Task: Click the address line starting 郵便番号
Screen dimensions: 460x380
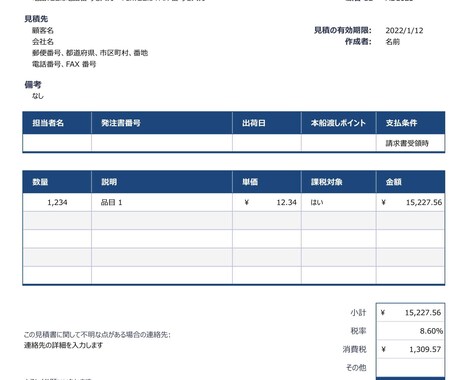Action: [x=90, y=53]
